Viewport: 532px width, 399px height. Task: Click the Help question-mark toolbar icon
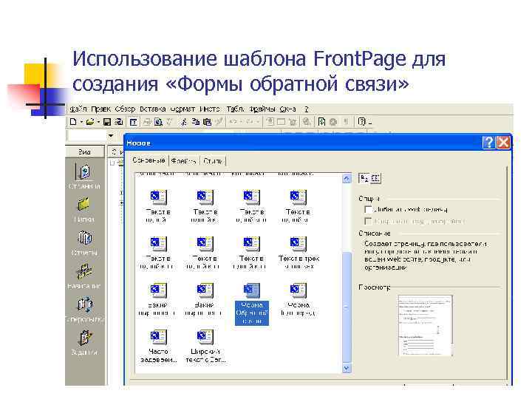[x=361, y=121]
